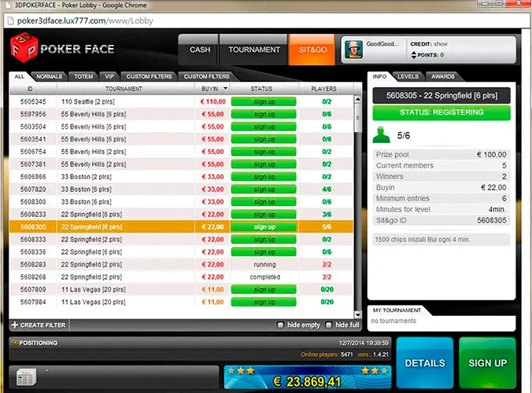The height and width of the screenshot is (393, 532).
Task: Select row 5608333 22 Springfield
Action: (x=182, y=239)
